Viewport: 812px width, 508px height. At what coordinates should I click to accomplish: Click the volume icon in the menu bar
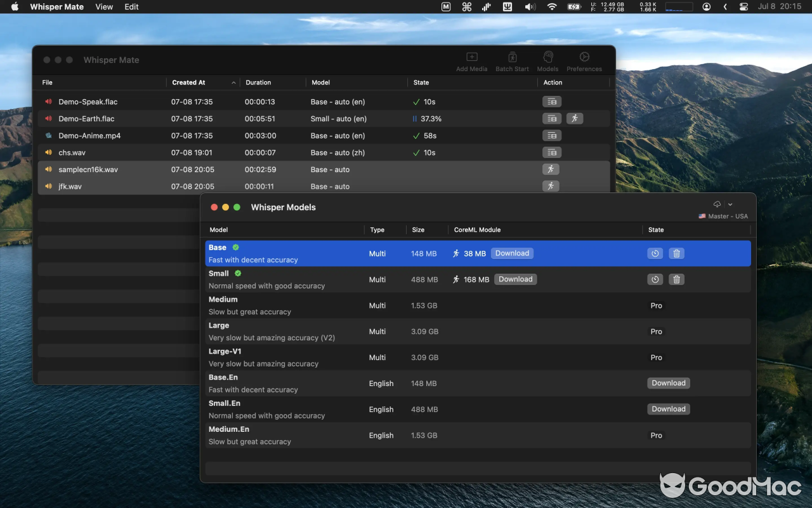click(530, 7)
